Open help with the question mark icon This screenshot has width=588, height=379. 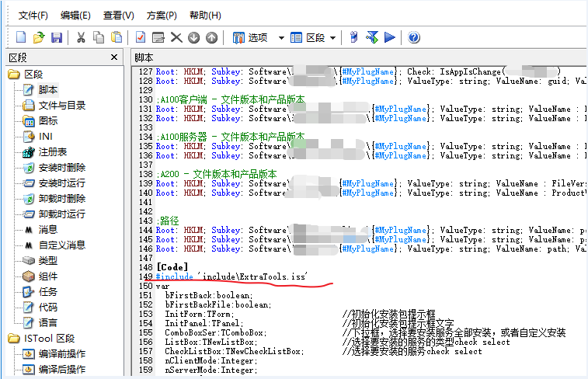[x=414, y=37]
